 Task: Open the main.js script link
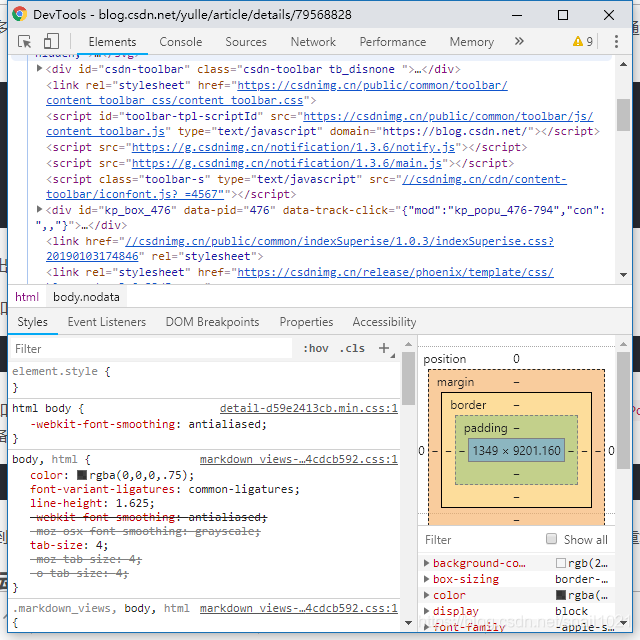(287, 163)
